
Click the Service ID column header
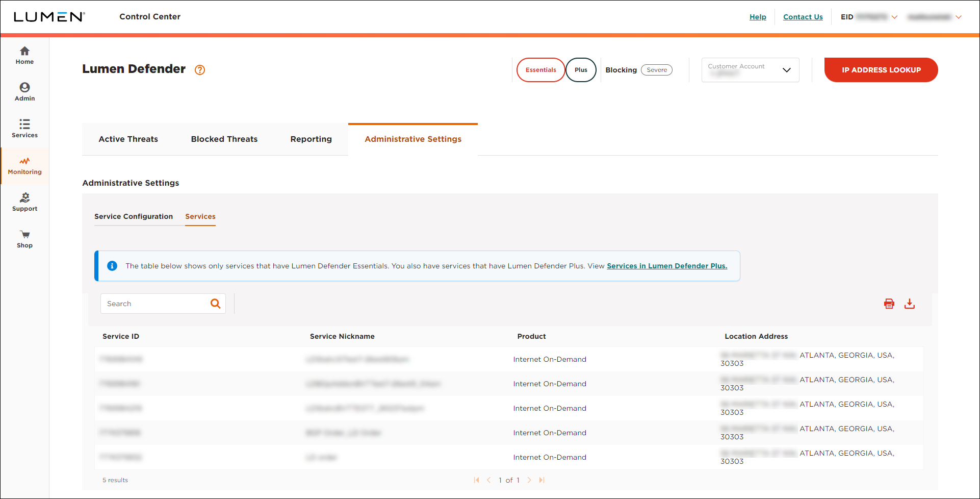121,336
